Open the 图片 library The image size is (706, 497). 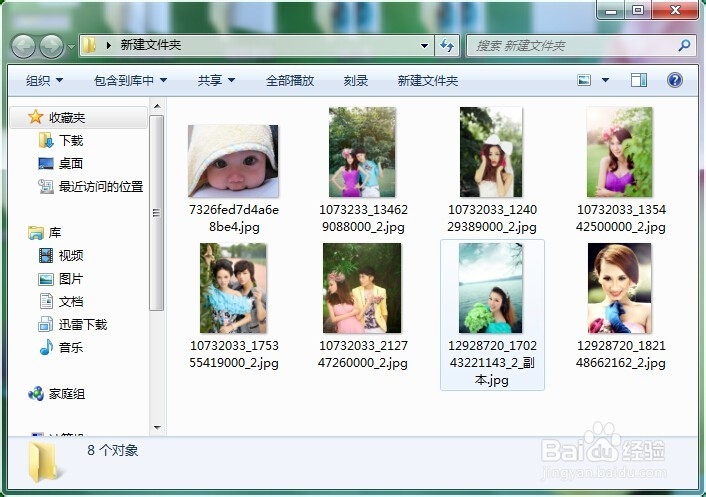[x=71, y=278]
